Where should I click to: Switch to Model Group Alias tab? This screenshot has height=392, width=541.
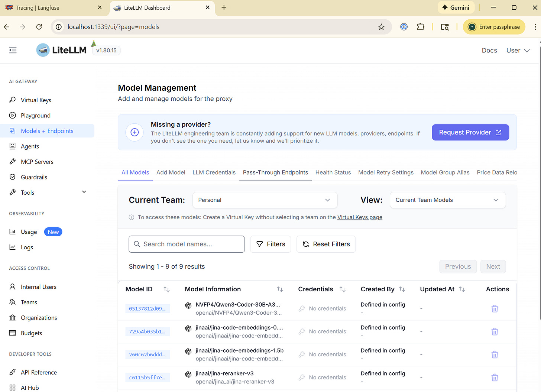[x=445, y=172]
